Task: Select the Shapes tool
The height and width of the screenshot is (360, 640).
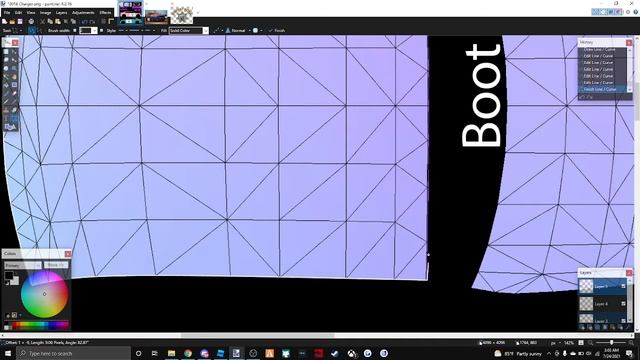Action: [x=10, y=127]
